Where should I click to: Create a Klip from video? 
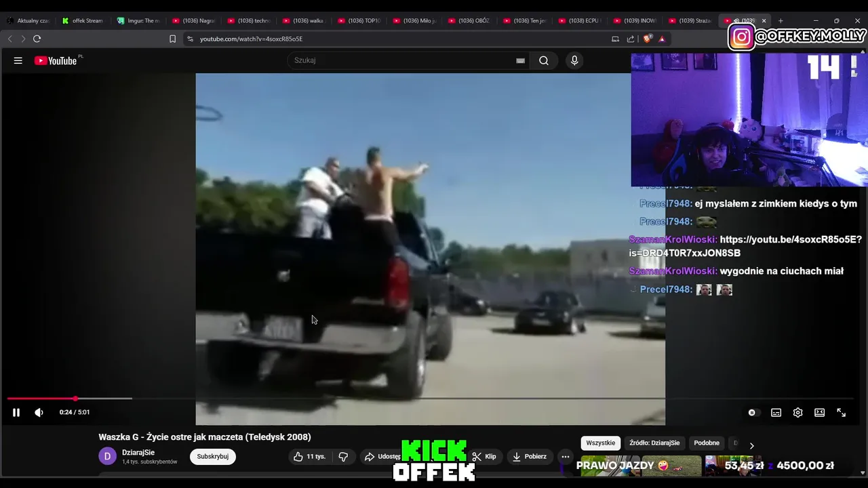pyautogui.click(x=484, y=456)
